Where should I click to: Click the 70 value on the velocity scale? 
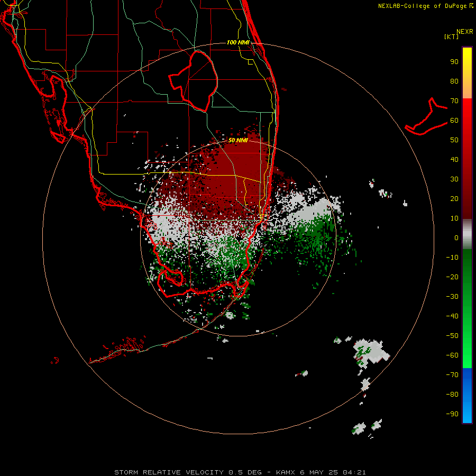point(454,101)
